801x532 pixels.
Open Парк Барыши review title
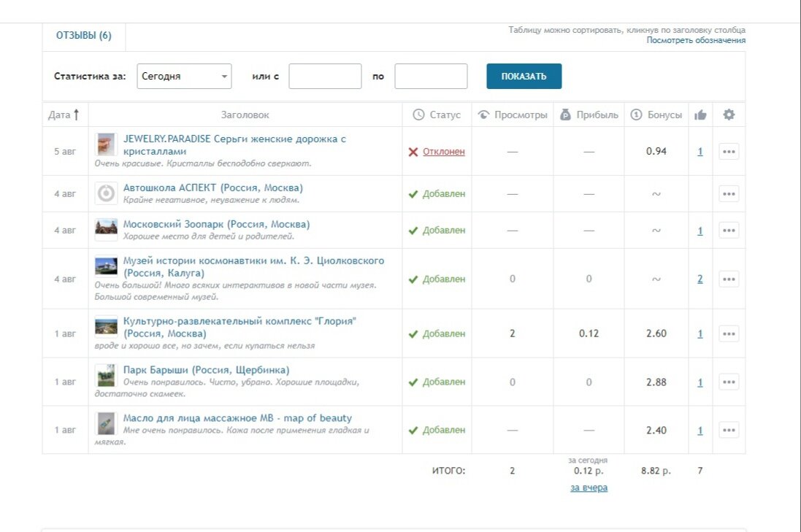(207, 370)
